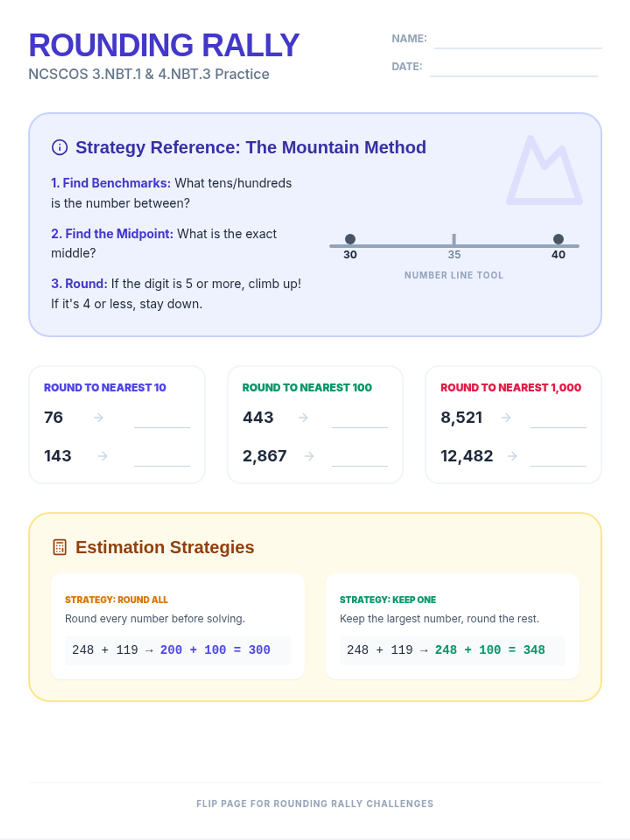Click the mountain icon in strategy box
630x840 pixels.
click(544, 171)
